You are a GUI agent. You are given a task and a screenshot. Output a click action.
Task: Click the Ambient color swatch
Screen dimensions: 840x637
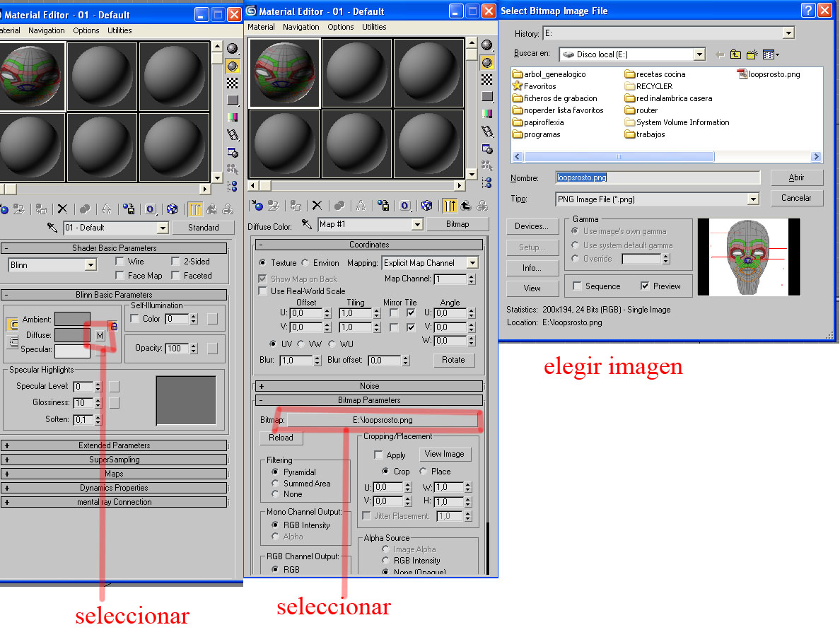click(x=72, y=320)
